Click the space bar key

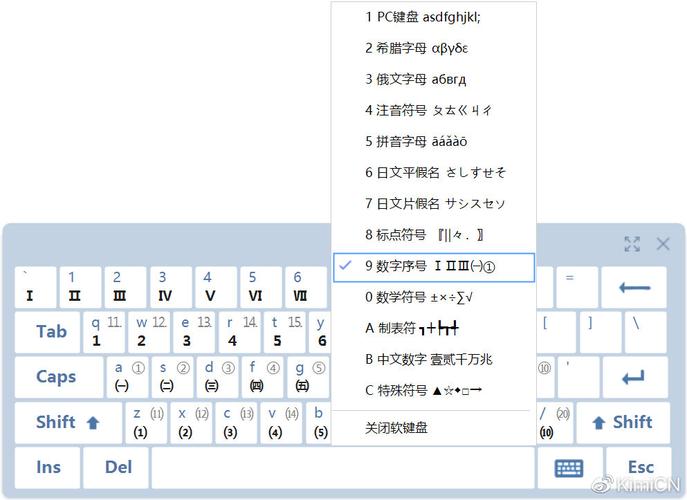pyautogui.click(x=343, y=468)
